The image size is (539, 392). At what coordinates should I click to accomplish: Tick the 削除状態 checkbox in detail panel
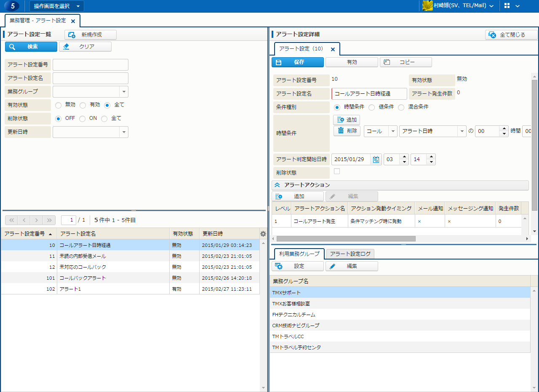pos(337,171)
